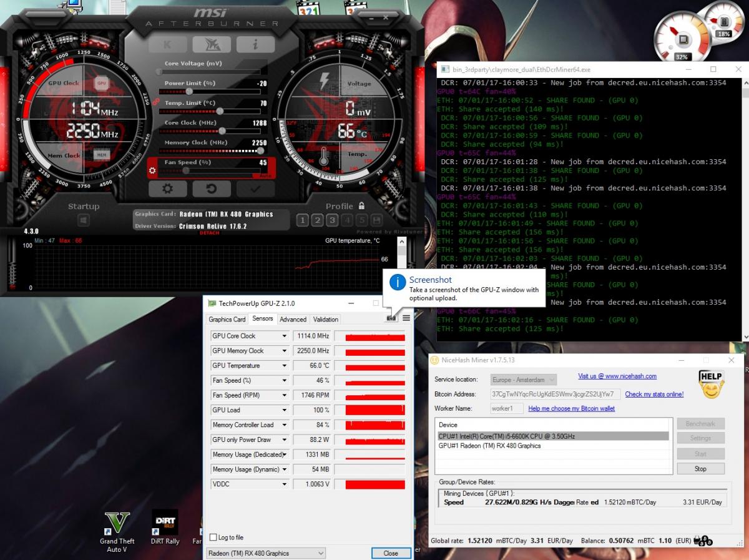The width and height of the screenshot is (749, 560).
Task: Select GPU#1 Radeon RX 480 device row
Action: point(553,446)
